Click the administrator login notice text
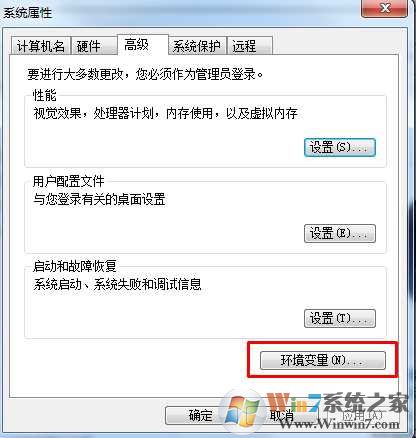The width and height of the screenshot is (416, 438). click(x=145, y=74)
